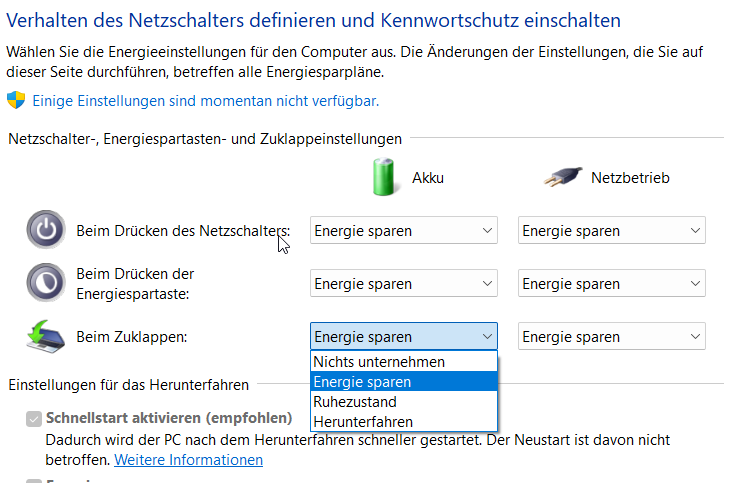Pick Herunterfahren from the dropdown list
Image resolution: width=753 pixels, height=483 pixels.
click(363, 422)
